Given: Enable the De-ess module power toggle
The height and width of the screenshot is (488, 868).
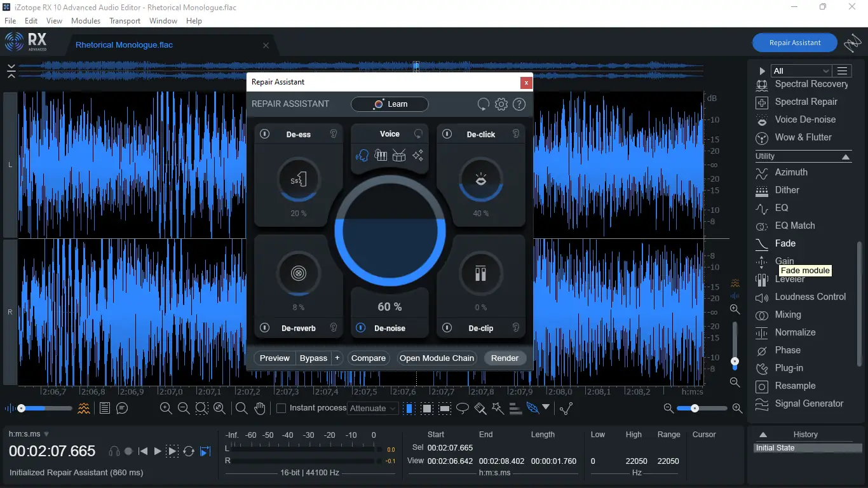Looking at the screenshot, I should (265, 134).
